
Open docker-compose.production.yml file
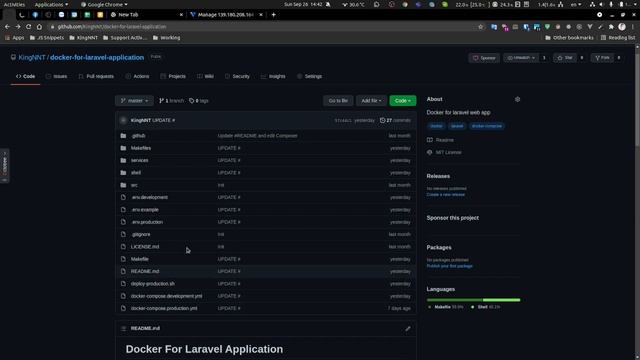164,309
